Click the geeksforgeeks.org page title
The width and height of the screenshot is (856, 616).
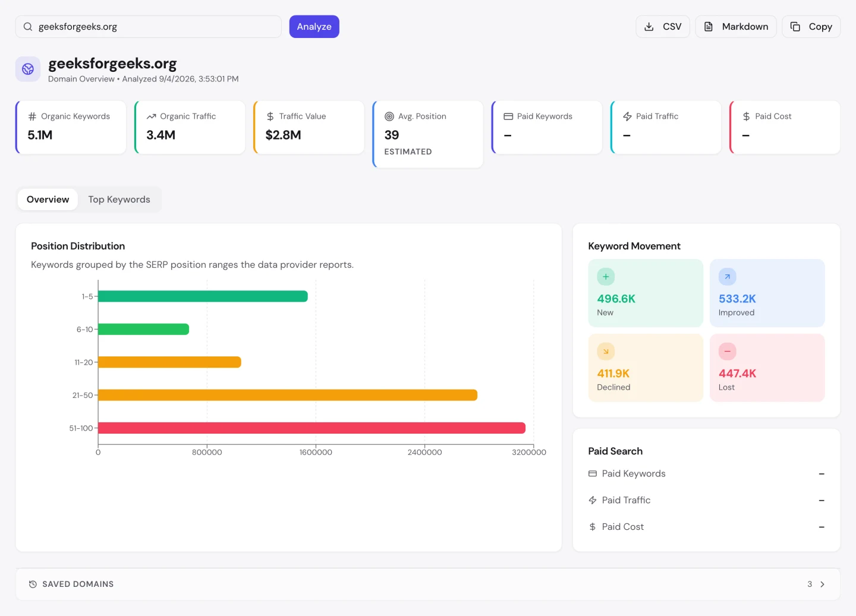pyautogui.click(x=112, y=64)
